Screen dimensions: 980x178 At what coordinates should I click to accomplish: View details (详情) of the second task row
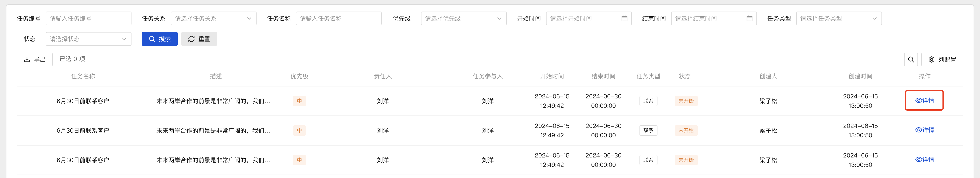click(x=924, y=130)
